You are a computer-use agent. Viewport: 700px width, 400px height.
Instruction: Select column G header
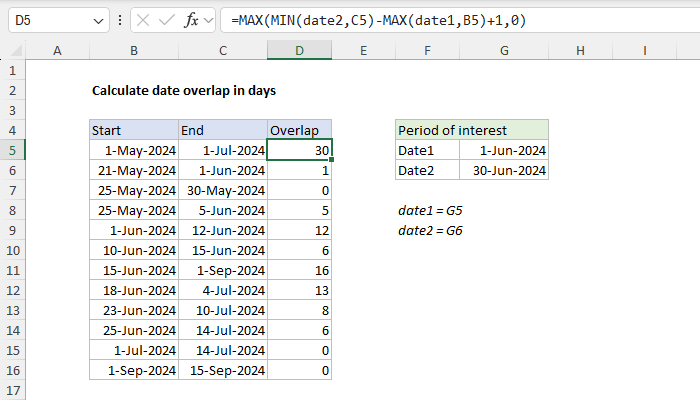[x=504, y=50]
